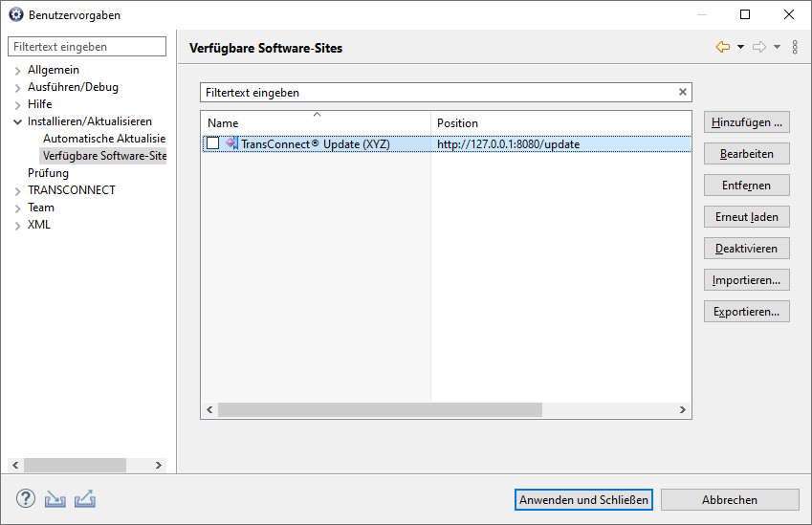Click the yellow back navigation arrow
The height and width of the screenshot is (525, 812).
723,47
